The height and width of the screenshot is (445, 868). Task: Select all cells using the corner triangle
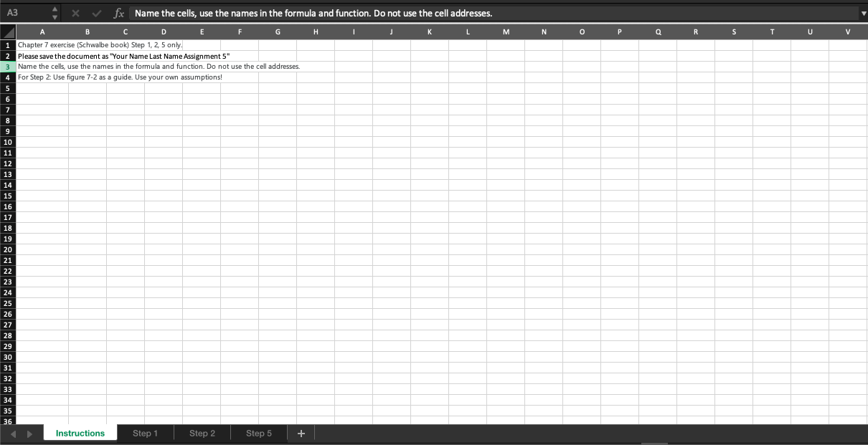click(x=7, y=32)
